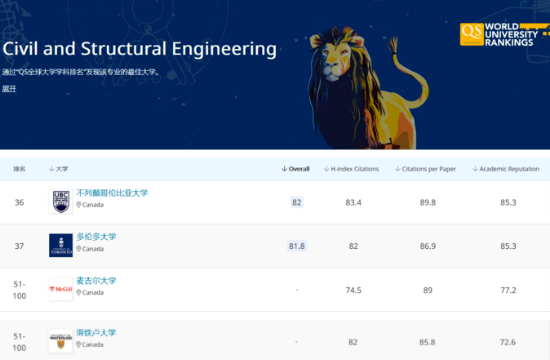The width and height of the screenshot is (550, 360).
Task: Sort by Academic Reputation column
Action: pyautogui.click(x=505, y=169)
